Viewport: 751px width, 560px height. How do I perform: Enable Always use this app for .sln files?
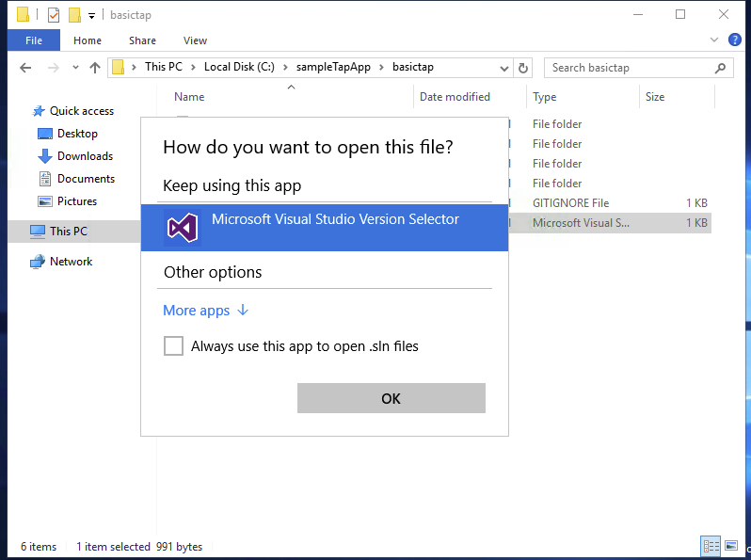click(x=173, y=345)
